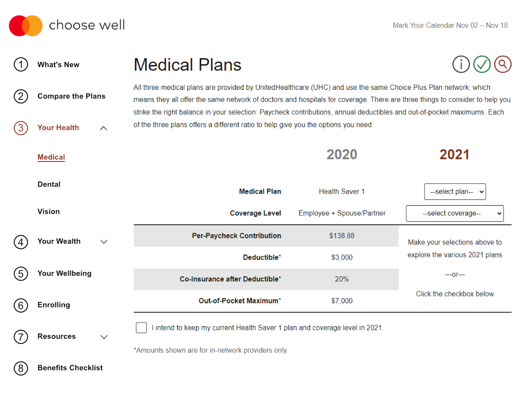Click the step 1 circle icon
Image resolution: width=532 pixels, height=416 pixels.
20,65
